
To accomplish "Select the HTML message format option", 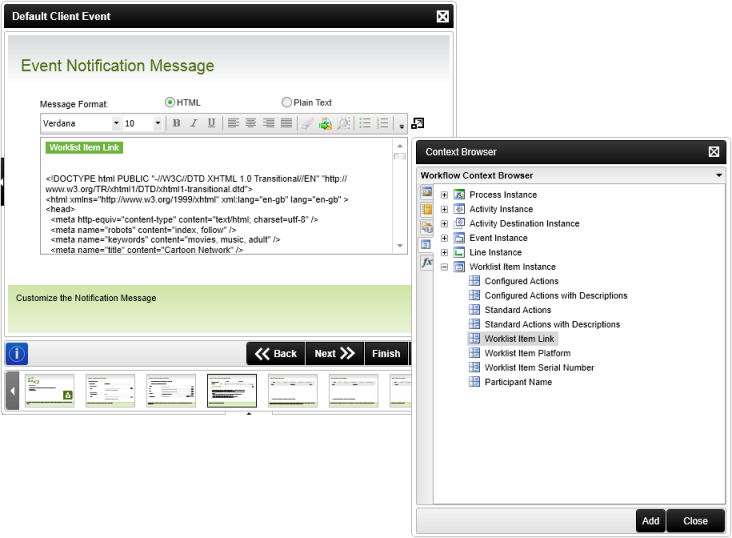I will pos(170,102).
